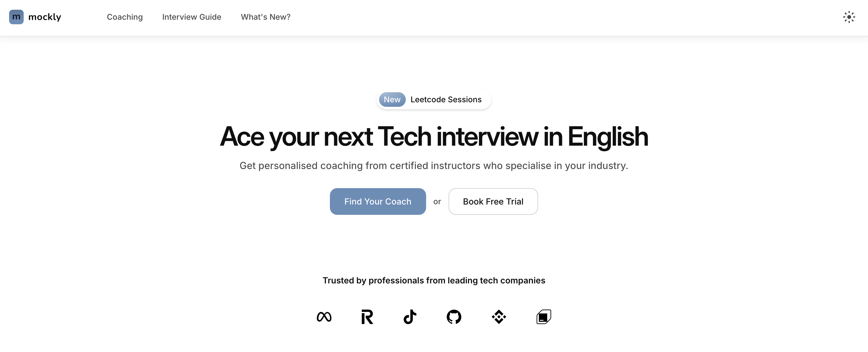Visit the What's New? section
Image resolution: width=868 pixels, height=352 pixels.
click(266, 17)
